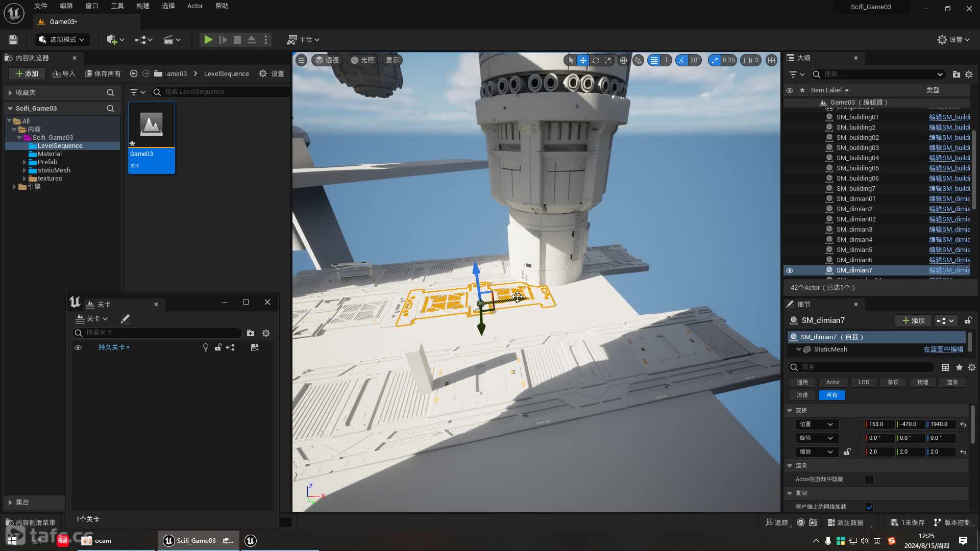980x551 pixels.
Task: Toggle 客户端上的网络加载 checkbox
Action: (x=869, y=507)
